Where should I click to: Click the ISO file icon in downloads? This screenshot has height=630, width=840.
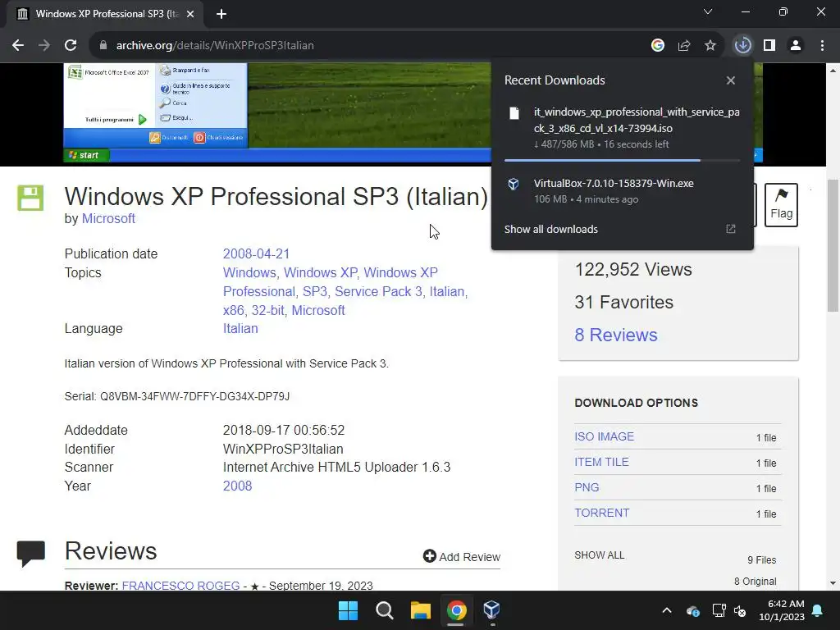(x=514, y=113)
